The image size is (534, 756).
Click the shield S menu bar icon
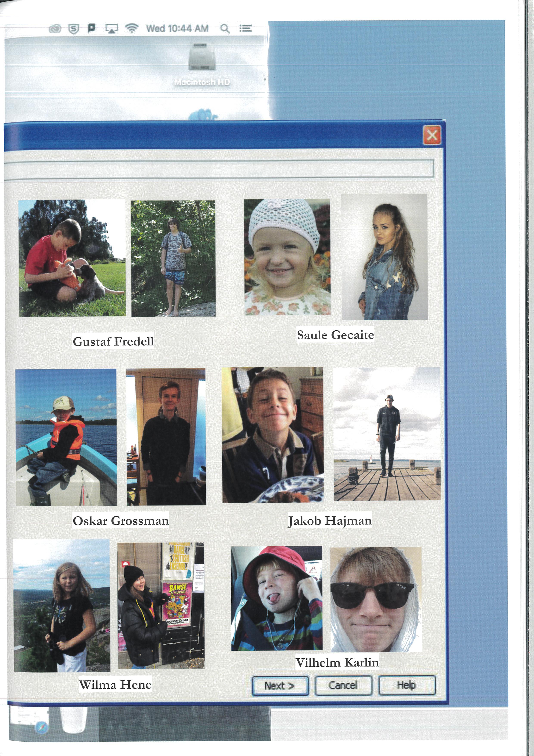point(73,29)
